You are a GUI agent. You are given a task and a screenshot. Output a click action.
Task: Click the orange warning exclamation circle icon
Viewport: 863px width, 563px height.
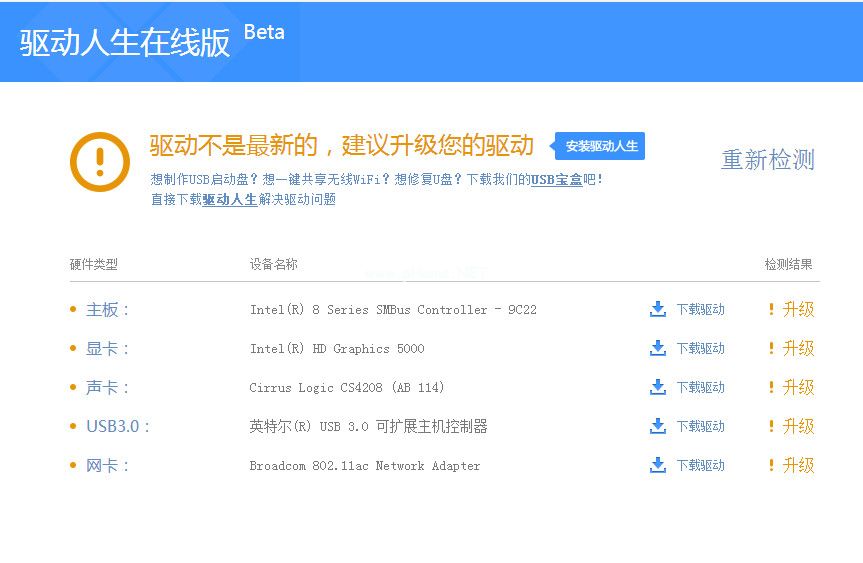(100, 161)
